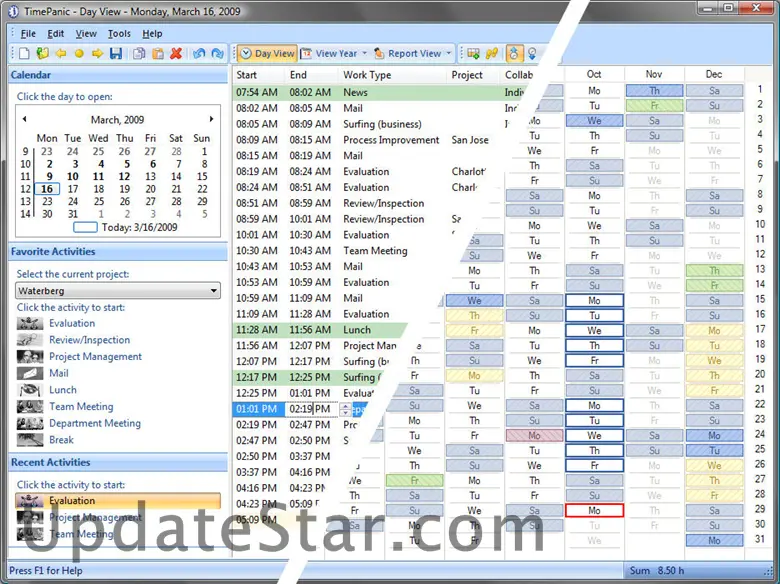Expand the Report View dropdown arrow

pos(449,53)
